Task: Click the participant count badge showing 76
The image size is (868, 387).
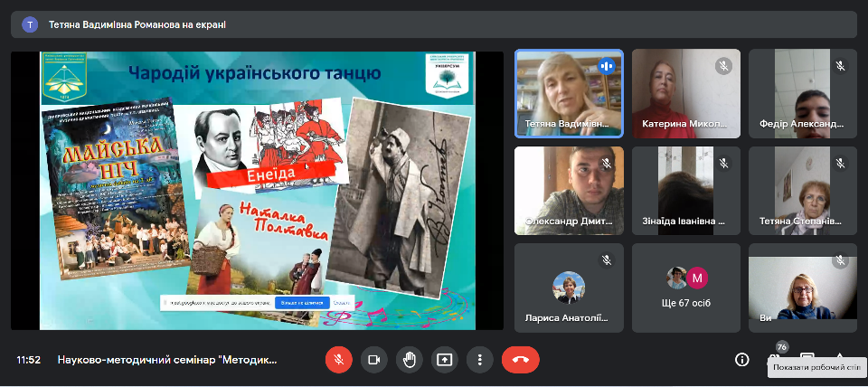Action: pyautogui.click(x=781, y=346)
